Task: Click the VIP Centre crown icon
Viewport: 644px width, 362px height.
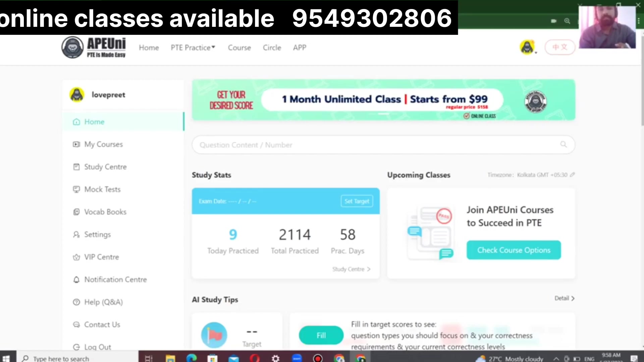Action: pos(76,257)
